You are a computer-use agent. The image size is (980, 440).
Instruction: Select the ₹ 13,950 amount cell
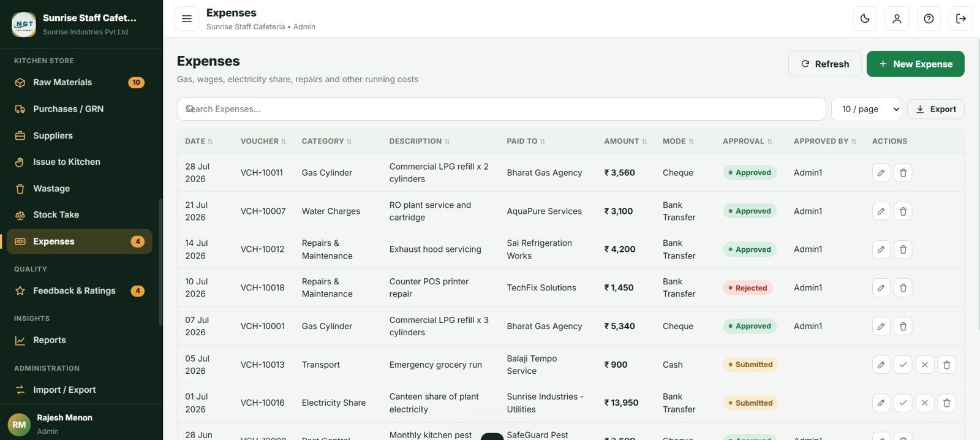(621, 403)
